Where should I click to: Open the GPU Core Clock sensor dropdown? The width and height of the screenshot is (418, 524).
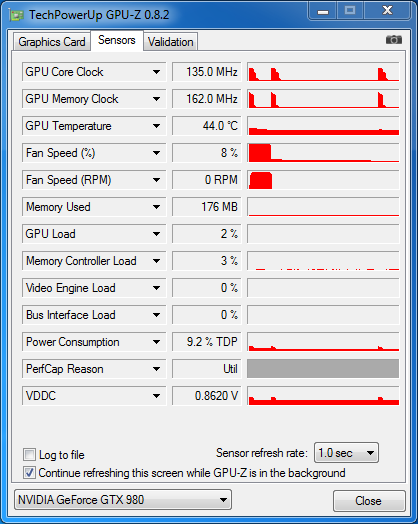coord(156,72)
